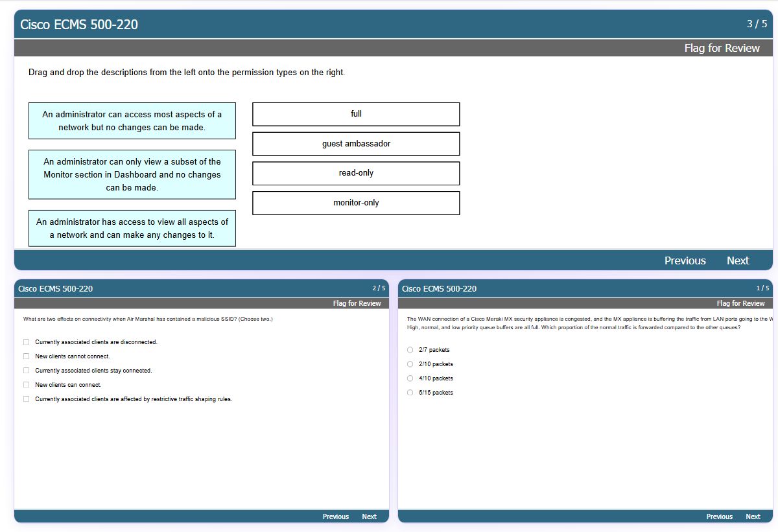Go to Previous from question 3/5

coord(685,260)
